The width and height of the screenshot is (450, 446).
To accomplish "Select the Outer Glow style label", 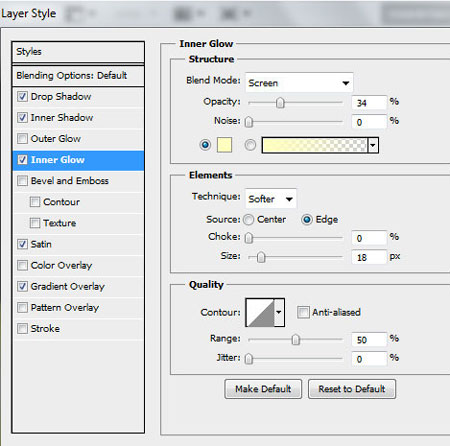I will pyautogui.click(x=56, y=139).
